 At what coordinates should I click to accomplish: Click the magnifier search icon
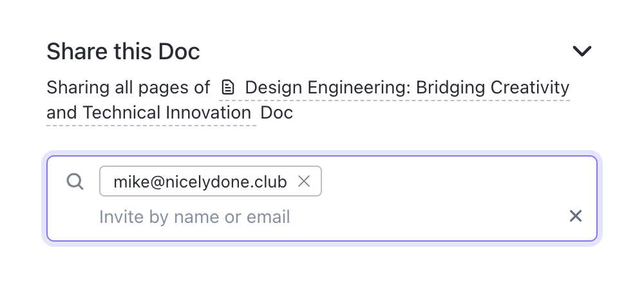pyautogui.click(x=75, y=182)
